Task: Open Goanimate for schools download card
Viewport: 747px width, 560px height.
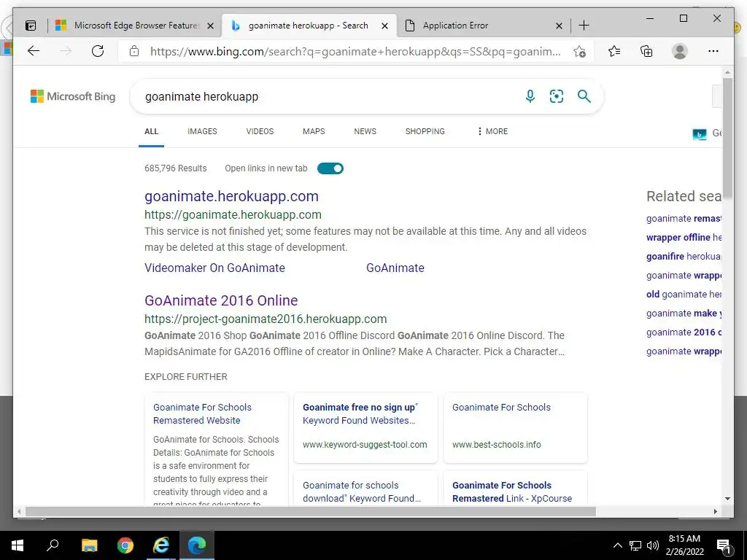Action: pyautogui.click(x=362, y=492)
